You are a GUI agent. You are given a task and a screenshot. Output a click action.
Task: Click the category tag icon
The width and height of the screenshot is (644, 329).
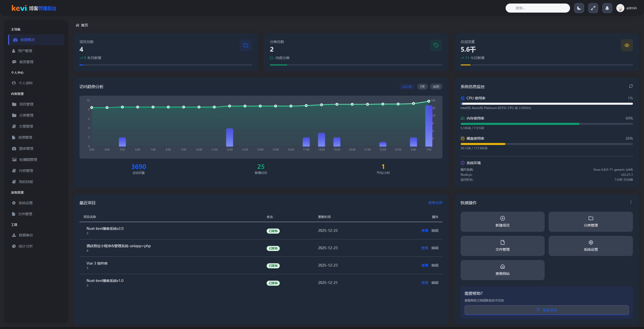[x=436, y=45]
